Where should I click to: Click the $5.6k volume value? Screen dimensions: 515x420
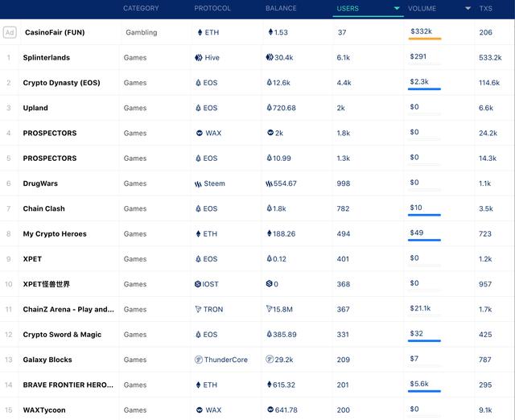point(419,384)
